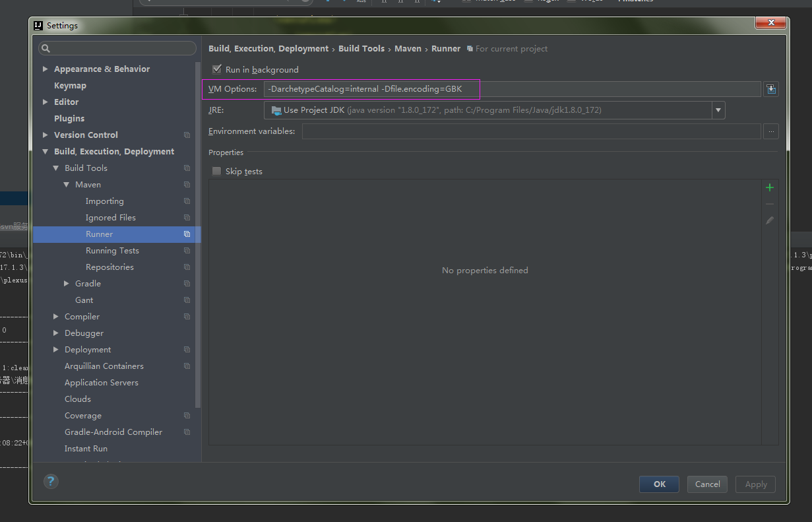The width and height of the screenshot is (812, 522).
Task: Focus the Environment variables input field
Action: pos(531,131)
